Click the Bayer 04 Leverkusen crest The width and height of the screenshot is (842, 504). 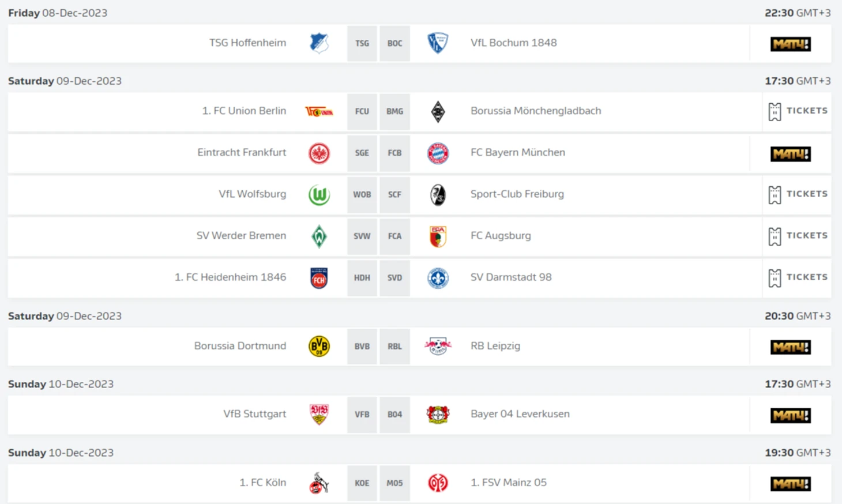[x=438, y=414]
